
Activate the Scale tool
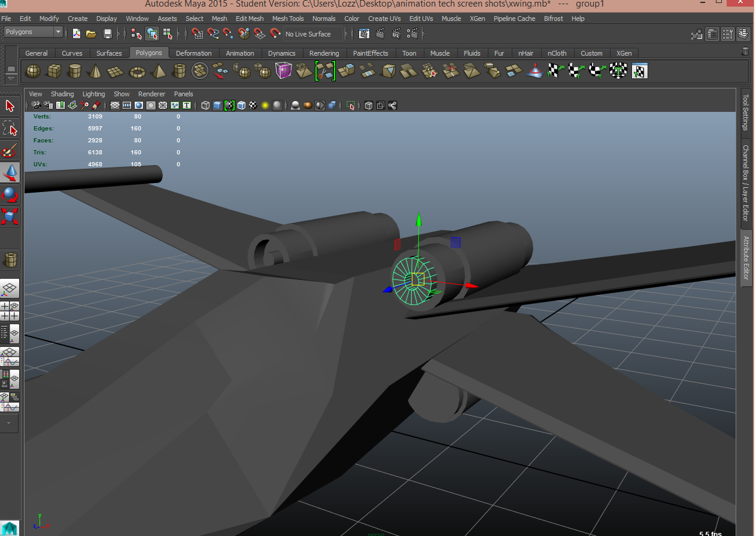(x=10, y=216)
